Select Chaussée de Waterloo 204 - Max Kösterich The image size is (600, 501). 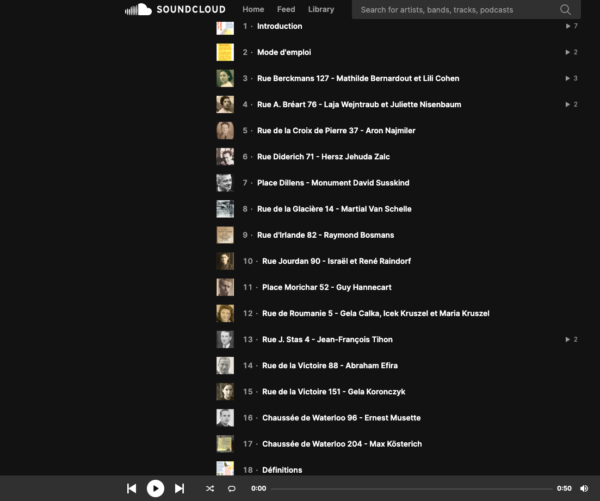click(342, 444)
